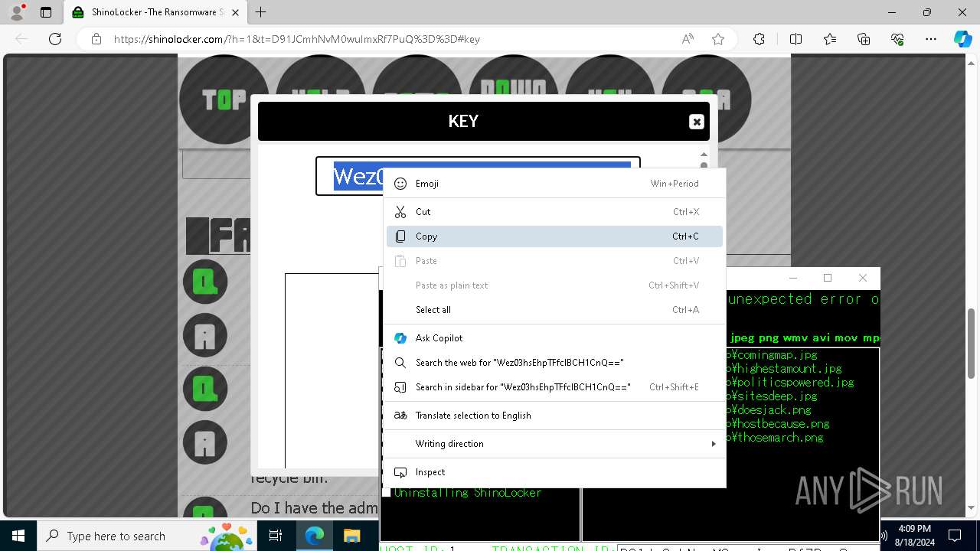
Task: Click the first green Q FAQ icon
Action: pos(204,282)
